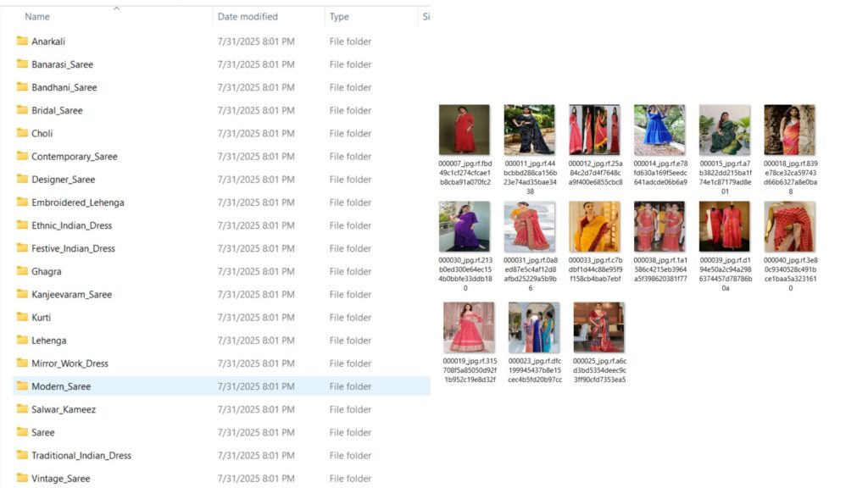Image resolution: width=868 pixels, height=488 pixels.
Task: Sort files by the Name column header
Action: (x=37, y=17)
